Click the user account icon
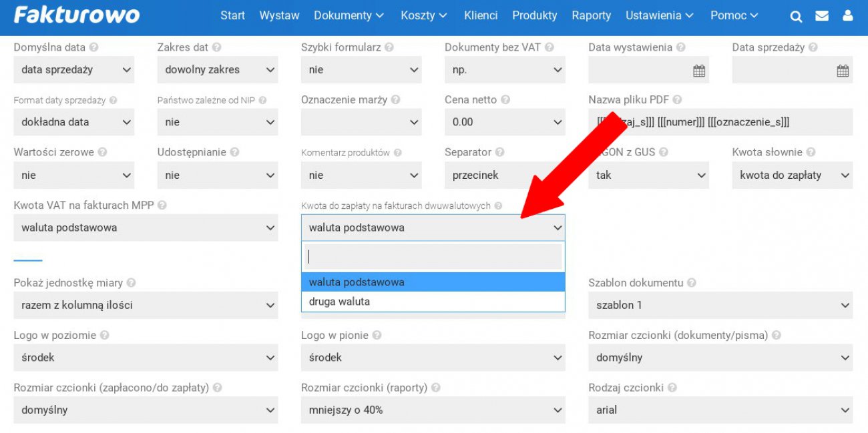The width and height of the screenshot is (868, 433). click(x=848, y=16)
